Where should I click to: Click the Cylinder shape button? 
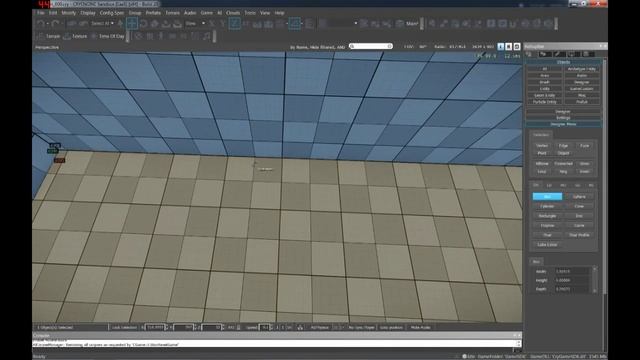(x=547, y=207)
